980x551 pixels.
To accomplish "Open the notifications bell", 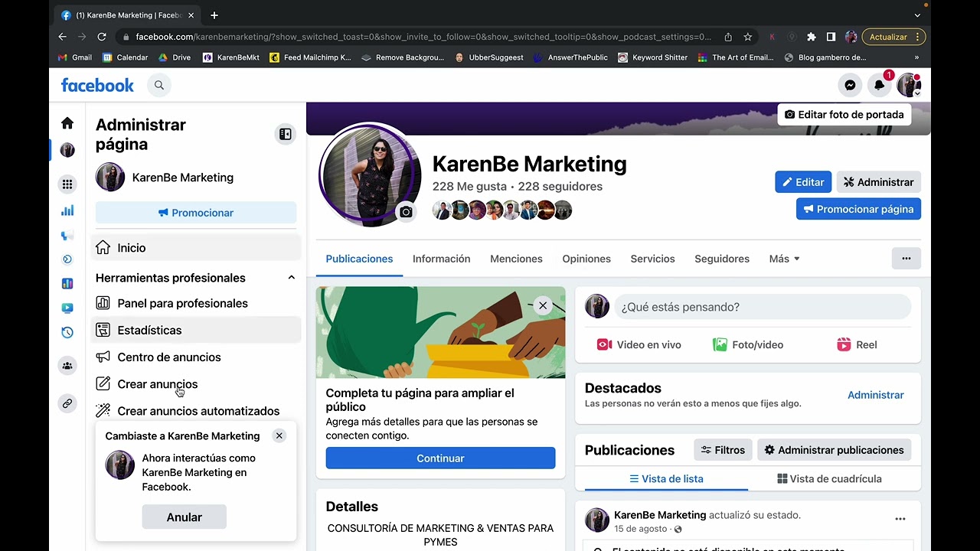I will coord(879,85).
